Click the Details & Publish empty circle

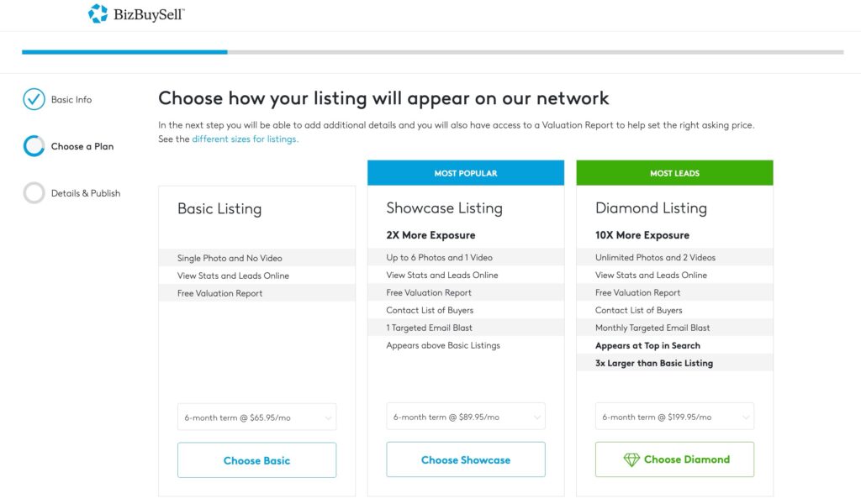click(x=34, y=193)
